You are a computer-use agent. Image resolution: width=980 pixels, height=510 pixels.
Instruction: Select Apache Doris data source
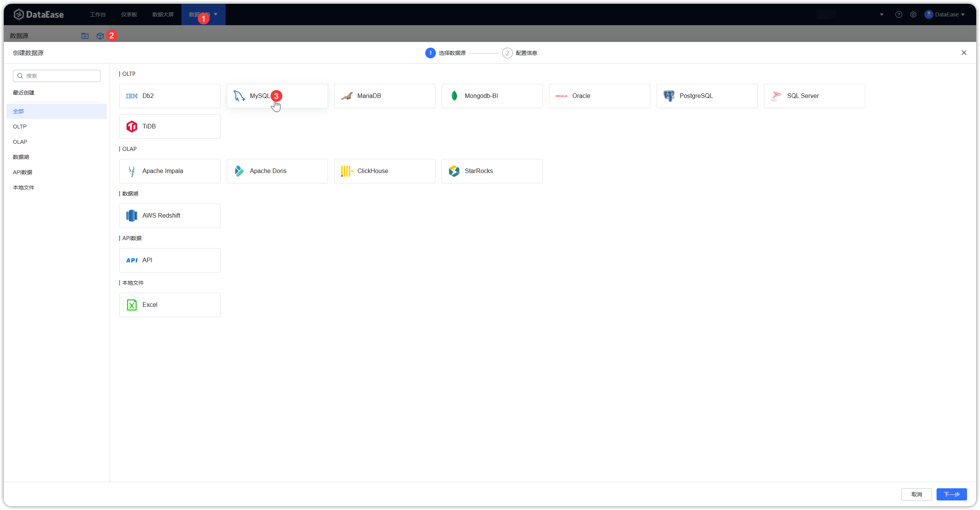click(277, 171)
